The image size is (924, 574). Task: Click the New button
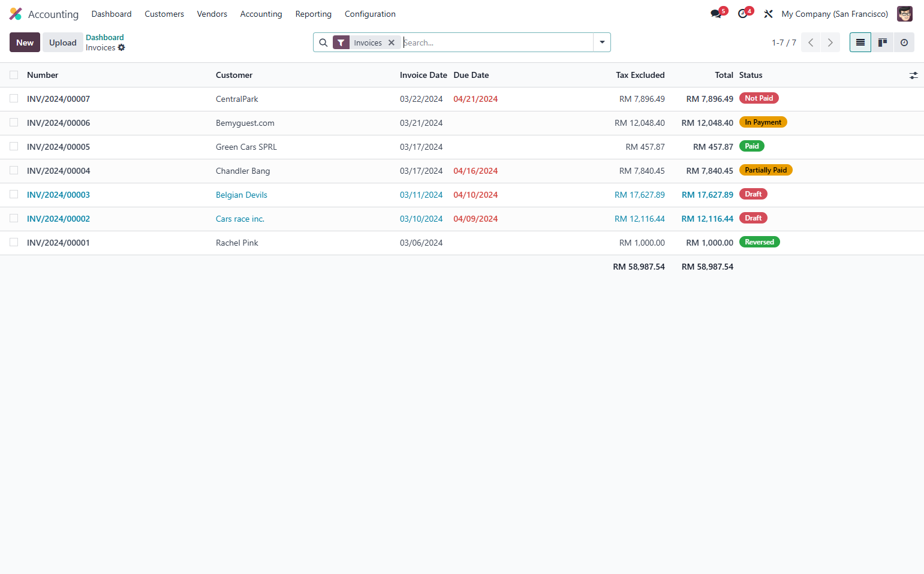[x=25, y=43]
